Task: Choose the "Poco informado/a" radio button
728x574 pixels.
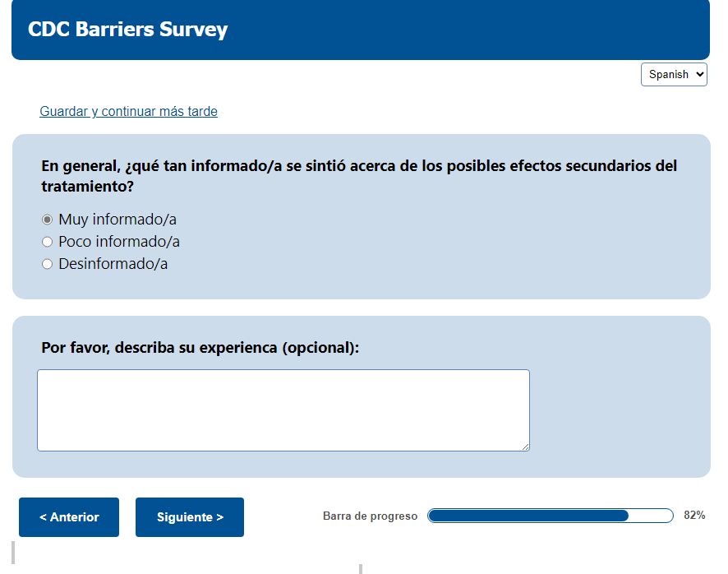Action: click(x=47, y=242)
